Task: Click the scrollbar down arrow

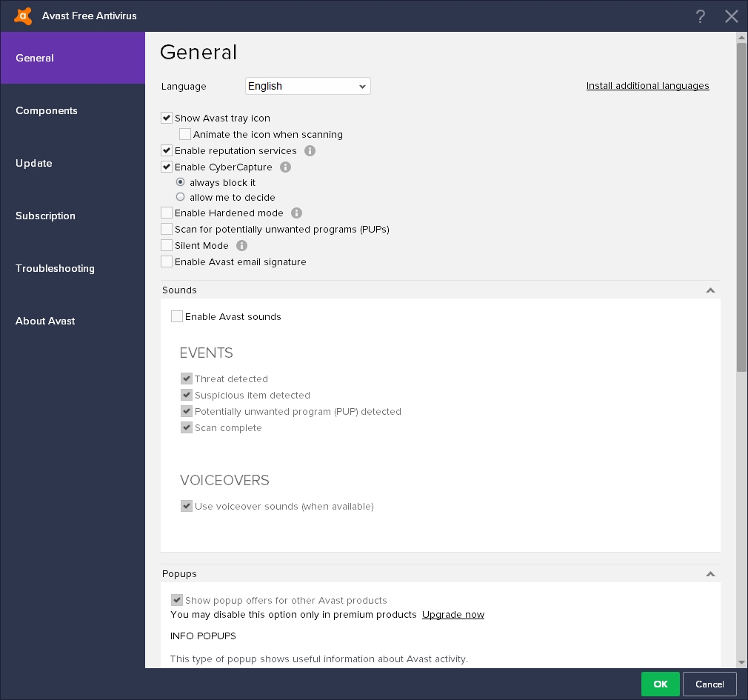Action: (741, 662)
